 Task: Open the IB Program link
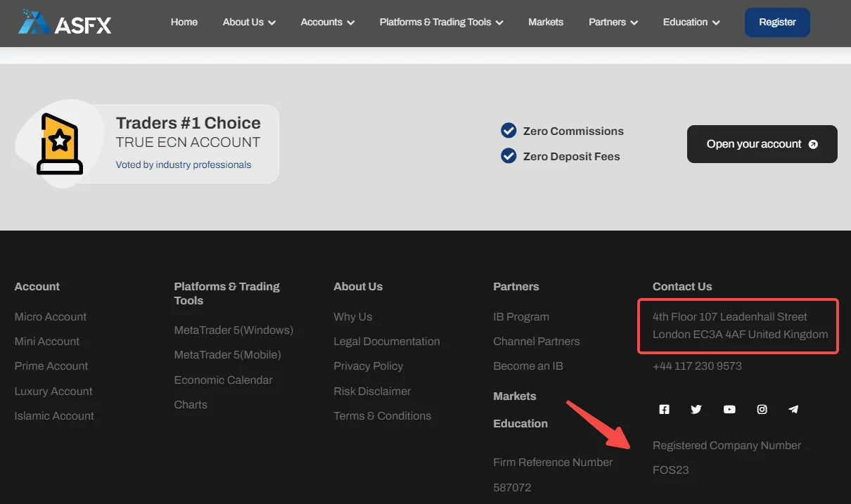521,317
